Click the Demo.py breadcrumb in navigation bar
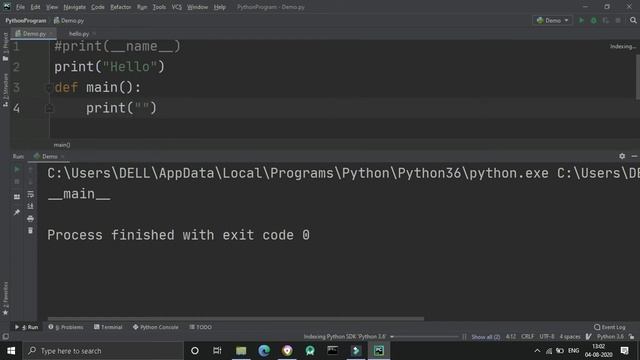The width and height of the screenshot is (640, 360). pos(69,20)
